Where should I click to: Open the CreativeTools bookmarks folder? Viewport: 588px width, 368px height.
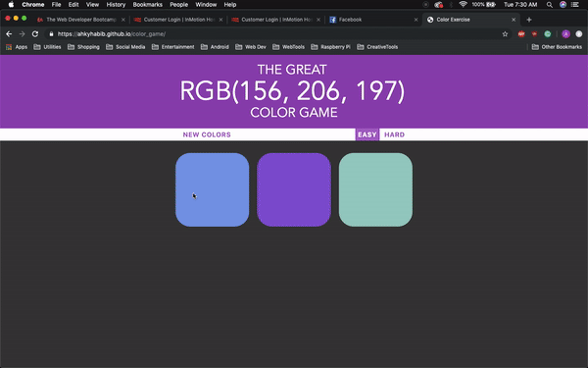pyautogui.click(x=377, y=47)
